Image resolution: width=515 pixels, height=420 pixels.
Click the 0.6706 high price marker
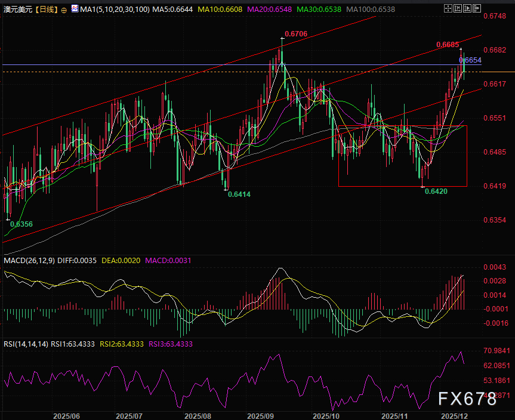tap(295, 34)
